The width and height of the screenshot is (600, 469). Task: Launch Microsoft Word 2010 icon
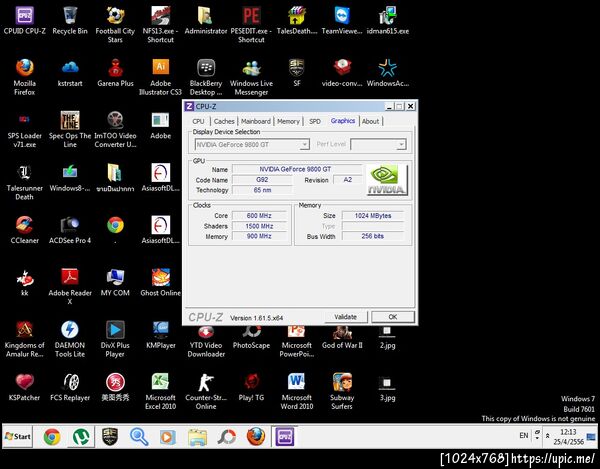tap(297, 391)
